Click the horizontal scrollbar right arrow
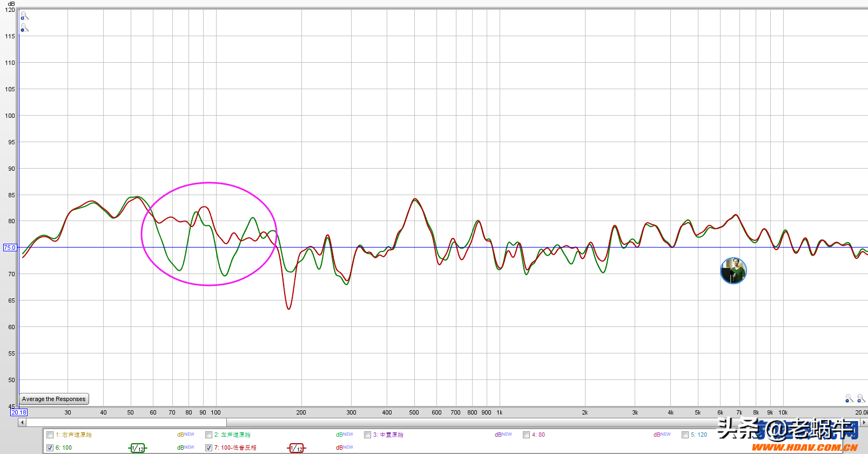The image size is (868, 454). tap(864, 422)
